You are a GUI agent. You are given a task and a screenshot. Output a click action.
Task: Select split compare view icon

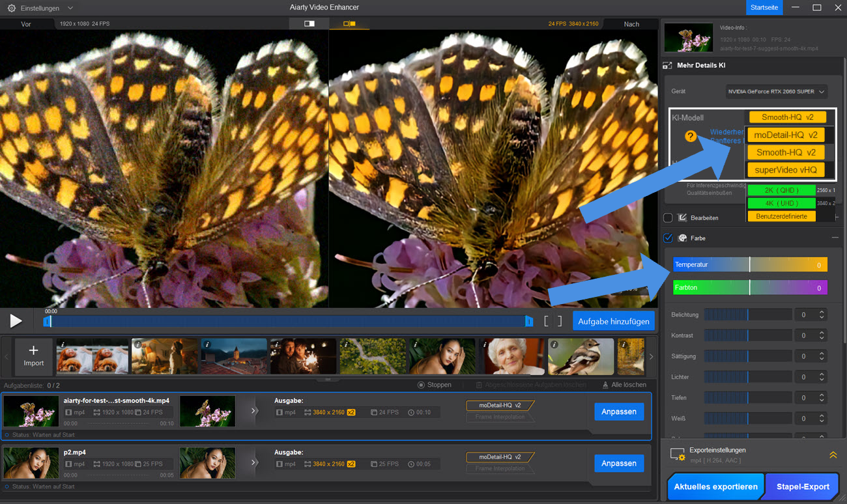tap(349, 23)
